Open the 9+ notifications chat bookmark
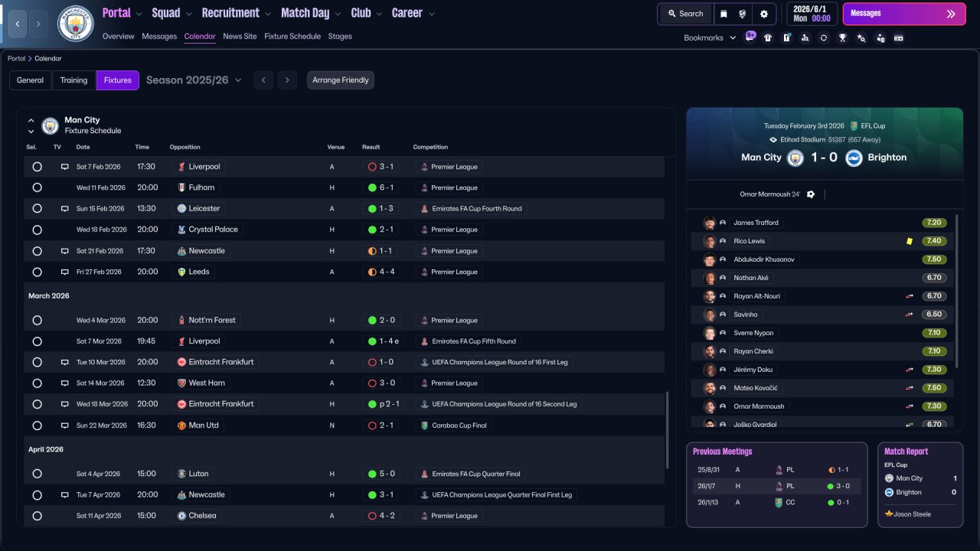This screenshot has height=551, width=980. click(x=750, y=37)
